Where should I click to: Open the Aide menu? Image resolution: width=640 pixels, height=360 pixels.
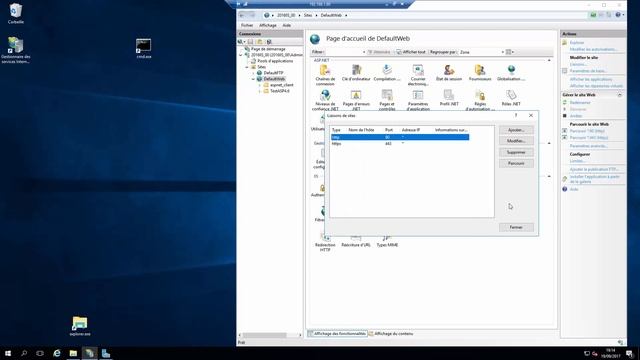287,25
